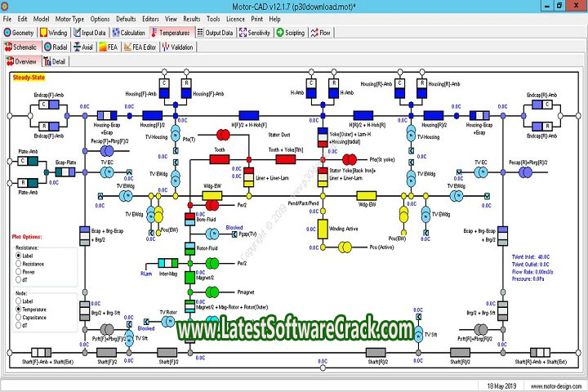The image size is (588, 392).
Task: Click the yellow Steady-State label
Action: point(29,78)
